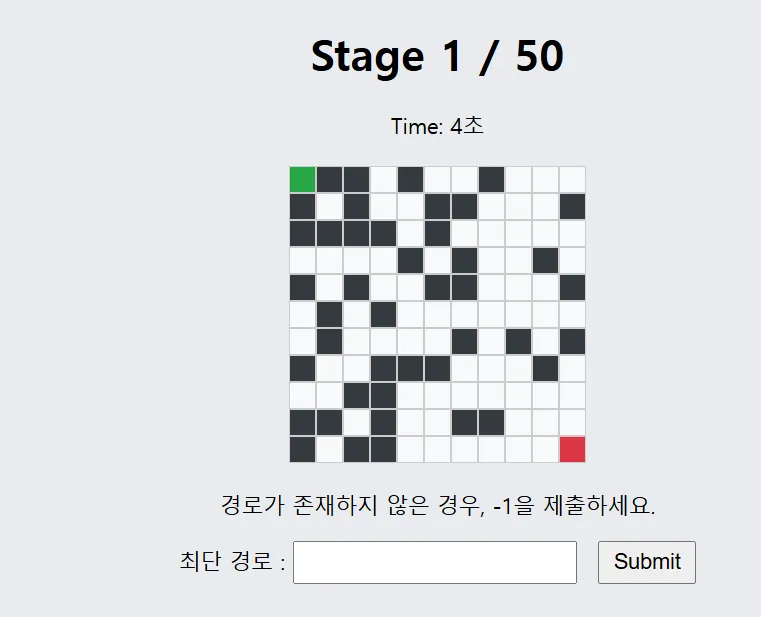761x617 pixels.
Task: Click the -1 submission instruction text
Action: (437, 505)
